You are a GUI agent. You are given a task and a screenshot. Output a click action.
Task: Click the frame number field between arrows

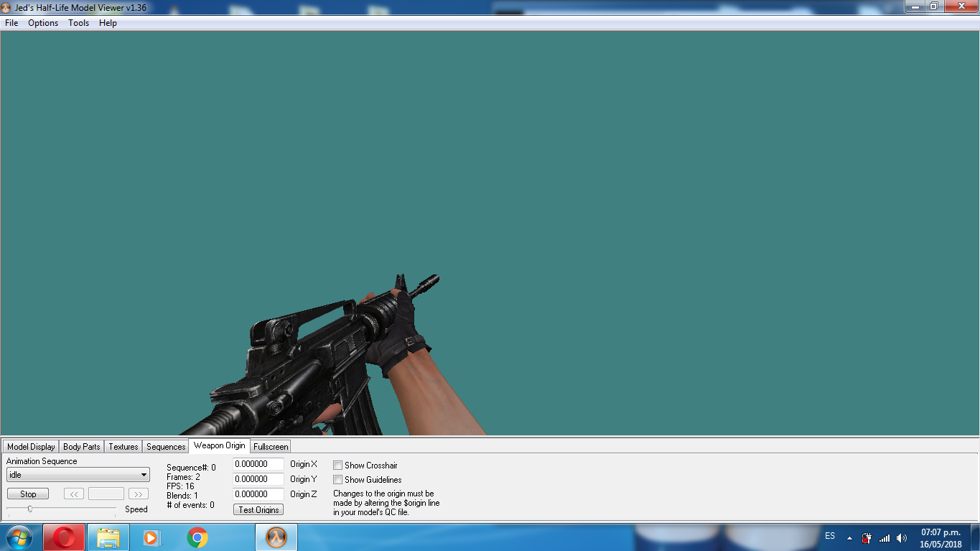tap(106, 494)
